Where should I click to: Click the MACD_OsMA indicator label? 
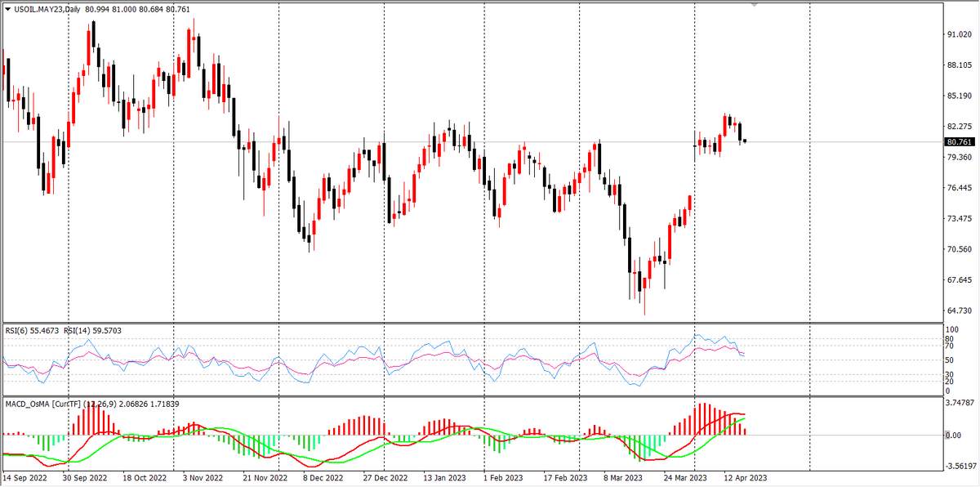click(92, 404)
